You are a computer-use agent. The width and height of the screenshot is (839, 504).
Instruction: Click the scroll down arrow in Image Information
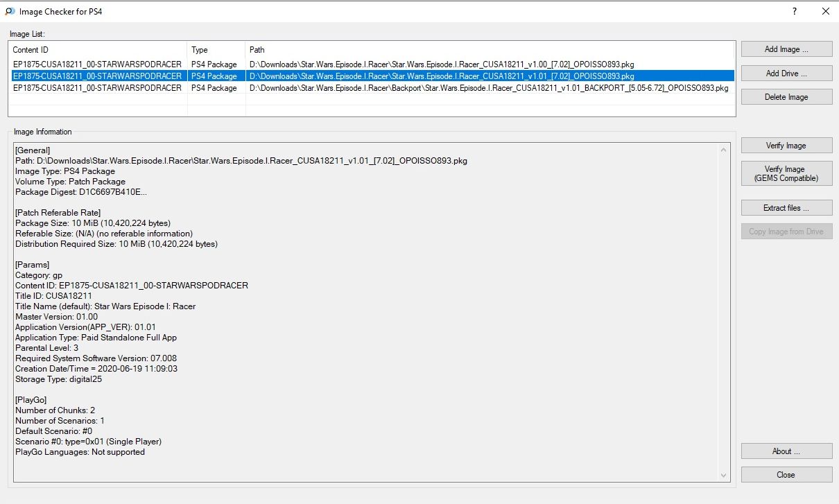click(725, 475)
